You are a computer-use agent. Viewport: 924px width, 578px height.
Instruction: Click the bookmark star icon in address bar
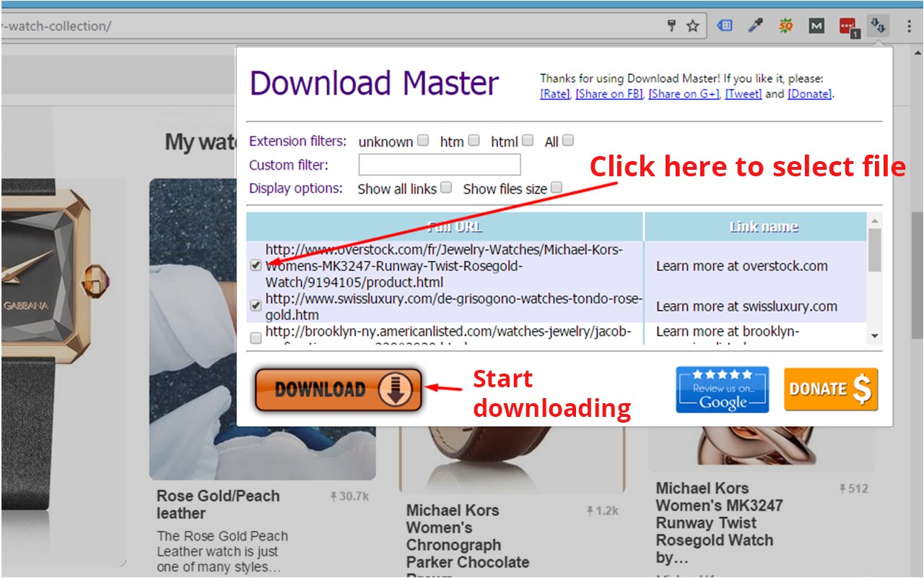[x=692, y=26]
